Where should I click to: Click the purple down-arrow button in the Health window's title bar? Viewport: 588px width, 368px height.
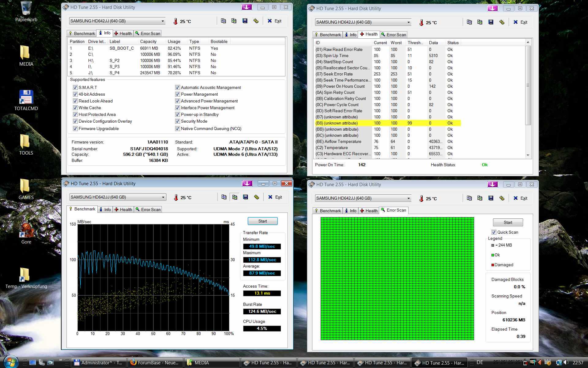pyautogui.click(x=492, y=9)
